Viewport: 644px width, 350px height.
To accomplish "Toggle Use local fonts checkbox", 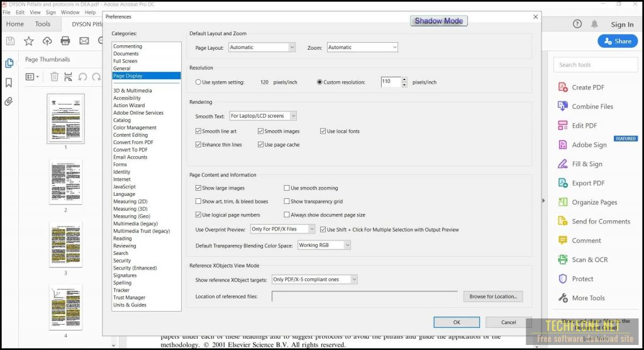I will point(323,131).
